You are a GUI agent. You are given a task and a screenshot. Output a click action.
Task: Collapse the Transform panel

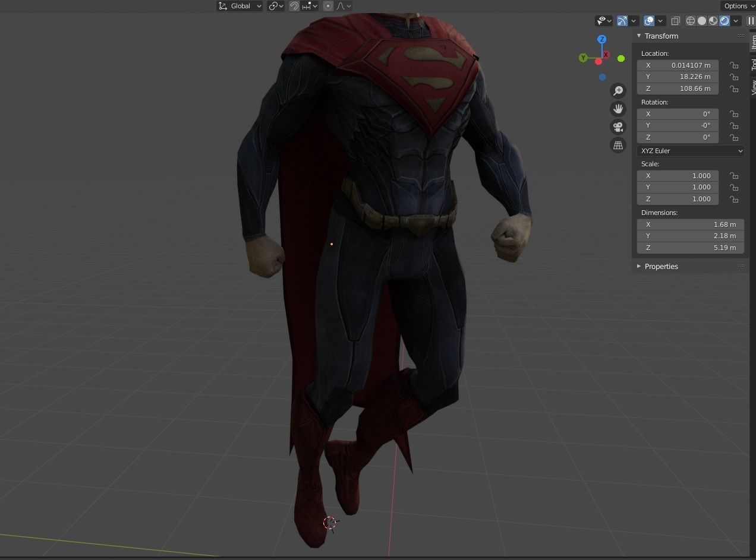pos(639,36)
